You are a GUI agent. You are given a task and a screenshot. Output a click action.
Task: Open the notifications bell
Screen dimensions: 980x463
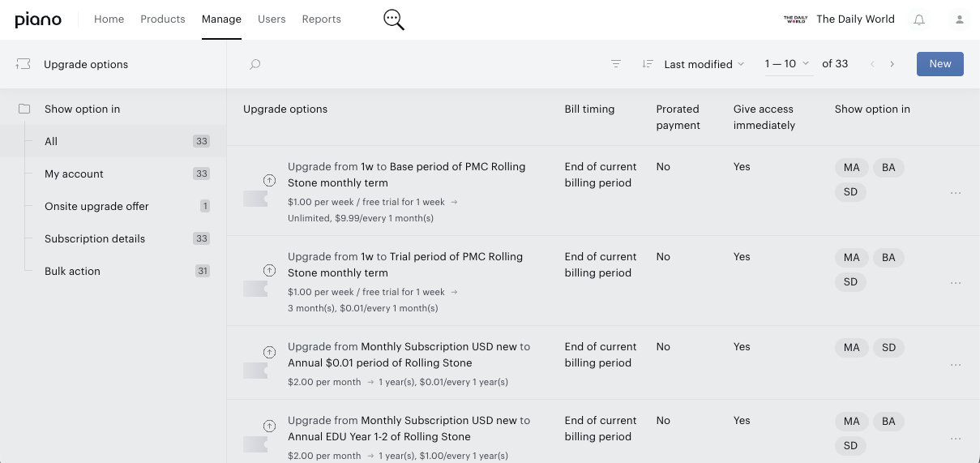pyautogui.click(x=919, y=19)
